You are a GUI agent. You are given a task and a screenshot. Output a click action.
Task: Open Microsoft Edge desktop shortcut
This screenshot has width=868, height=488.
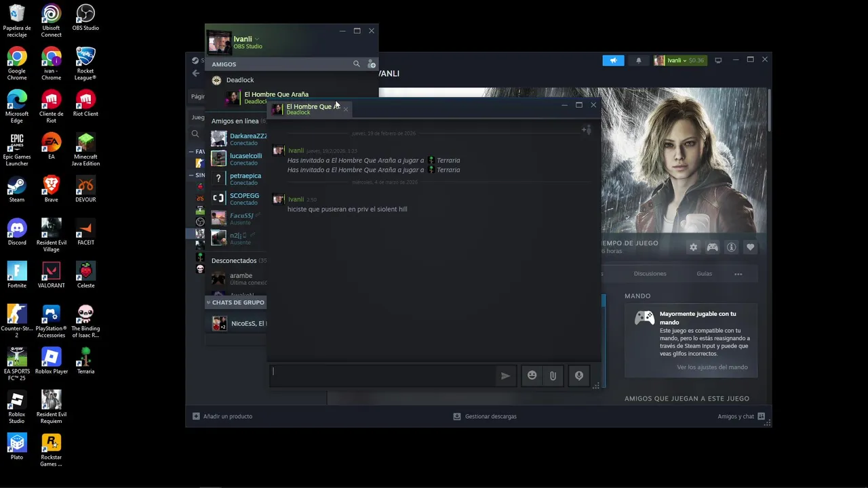pos(17,106)
